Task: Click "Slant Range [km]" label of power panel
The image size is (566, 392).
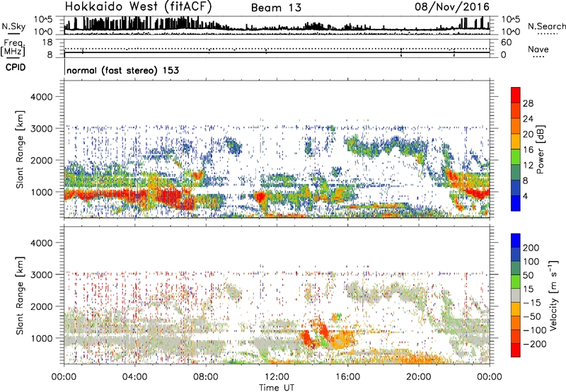Action: click(20, 149)
